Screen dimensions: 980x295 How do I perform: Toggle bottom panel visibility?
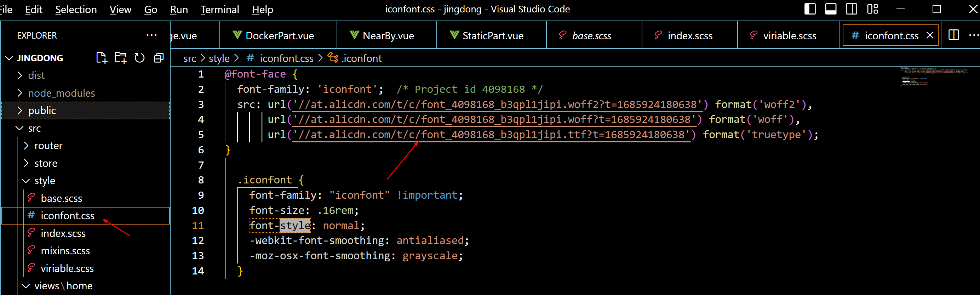pos(831,9)
